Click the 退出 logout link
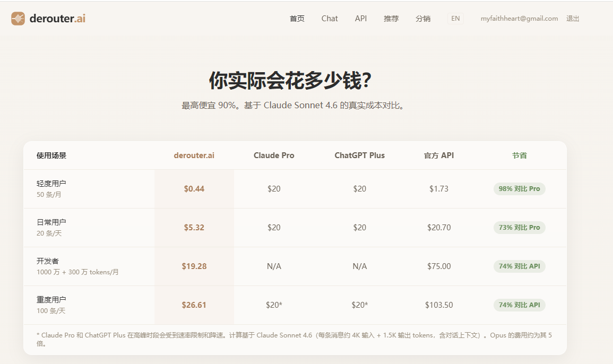Viewport: 613px width, 364px height. coord(573,18)
